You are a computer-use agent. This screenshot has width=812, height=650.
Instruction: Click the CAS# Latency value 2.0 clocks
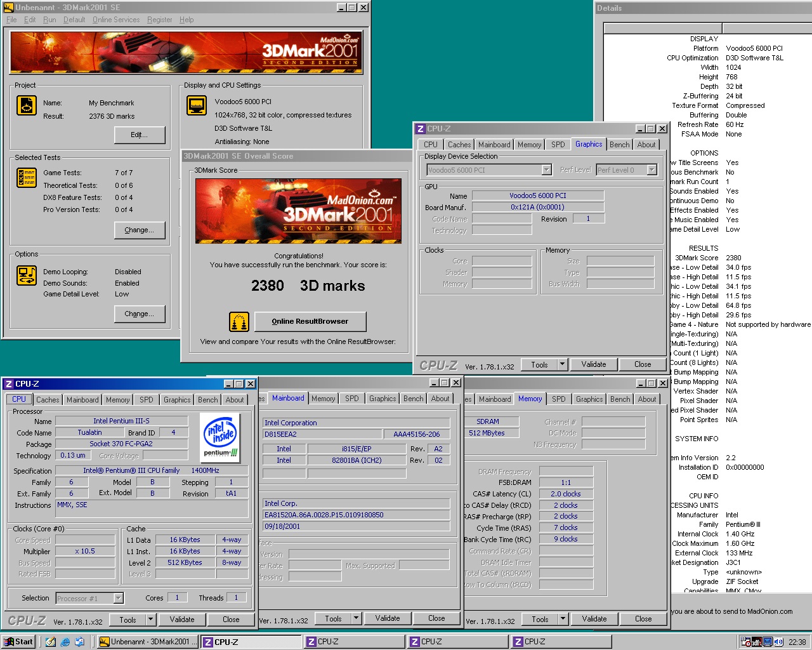566,494
